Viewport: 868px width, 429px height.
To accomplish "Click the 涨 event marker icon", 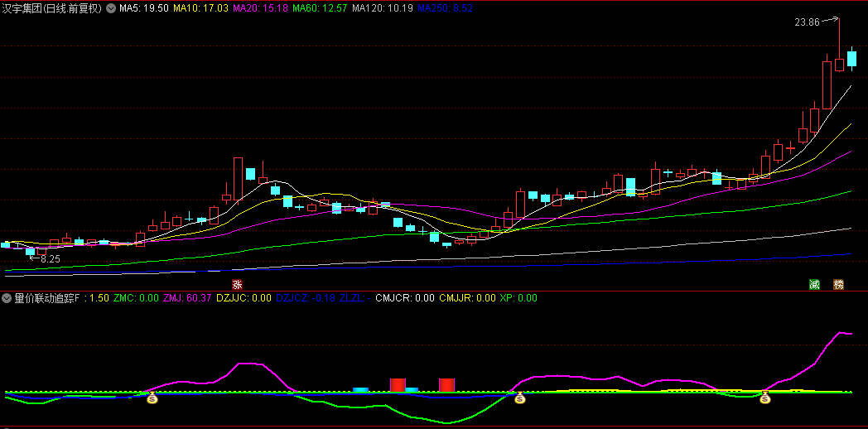I will click(x=238, y=285).
